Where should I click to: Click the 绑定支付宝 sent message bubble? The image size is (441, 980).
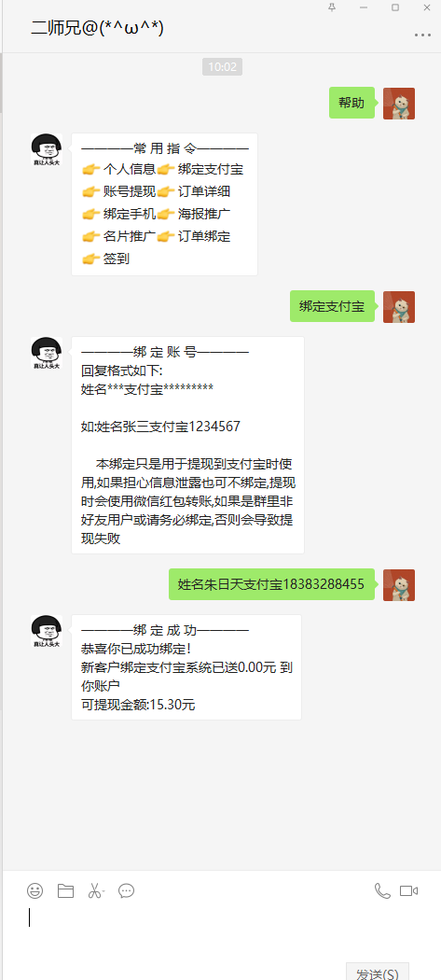pyautogui.click(x=332, y=306)
